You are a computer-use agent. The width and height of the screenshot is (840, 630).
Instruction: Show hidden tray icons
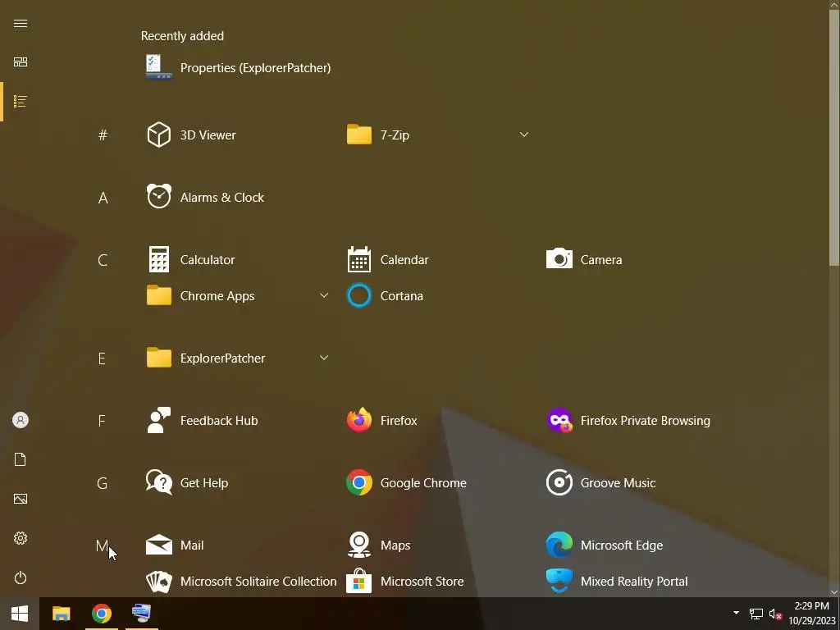pos(736,613)
